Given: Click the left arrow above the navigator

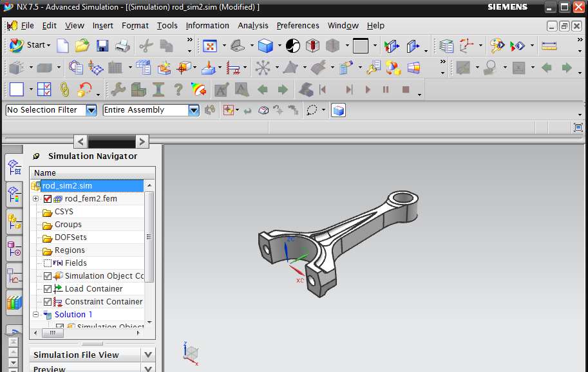Looking at the screenshot, I should (81, 142).
